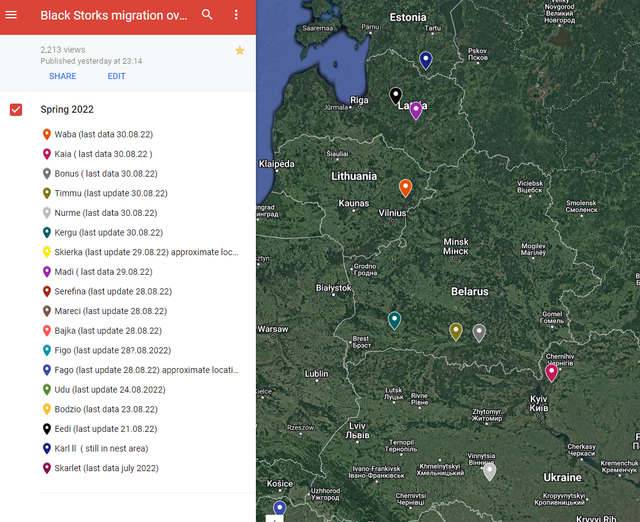Select Bodzio amber pin icon in list

pyautogui.click(x=47, y=409)
